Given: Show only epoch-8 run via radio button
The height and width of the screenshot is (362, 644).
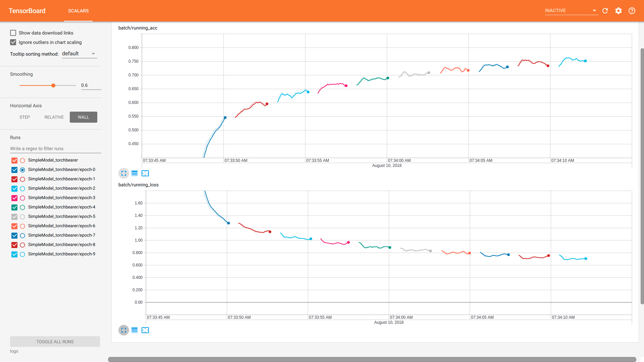Looking at the screenshot, I should pos(22,245).
